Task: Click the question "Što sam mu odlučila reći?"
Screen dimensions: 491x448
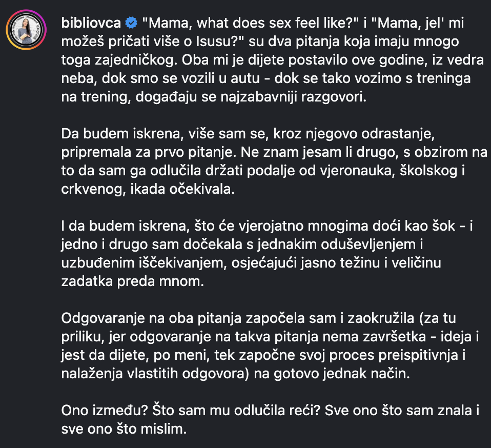Action: (x=236, y=411)
